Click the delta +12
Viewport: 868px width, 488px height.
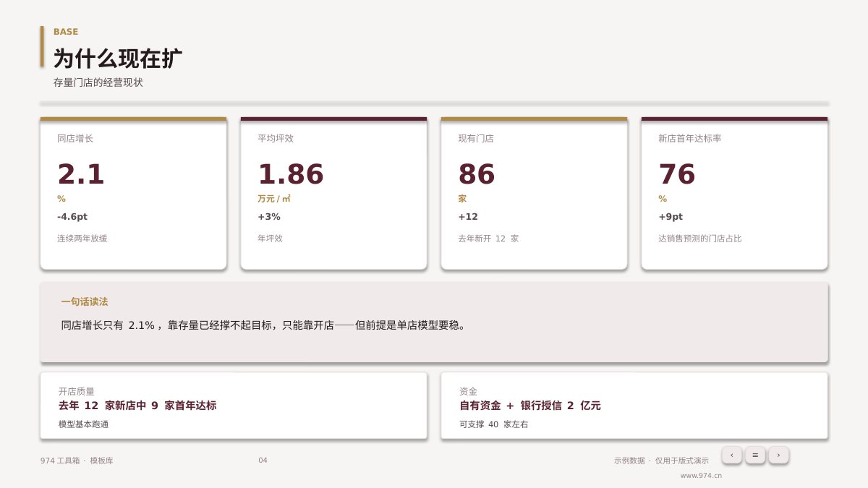click(x=468, y=217)
